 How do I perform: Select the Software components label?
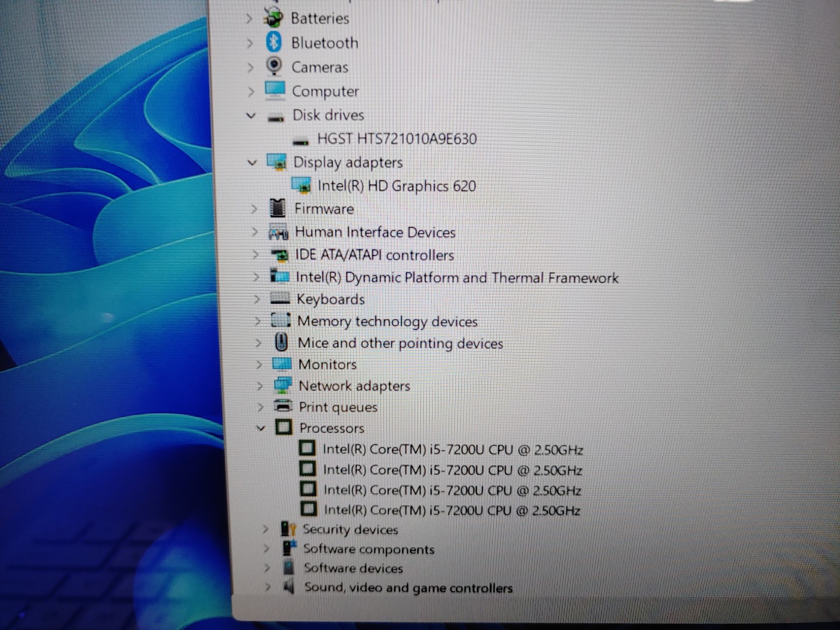click(x=369, y=549)
